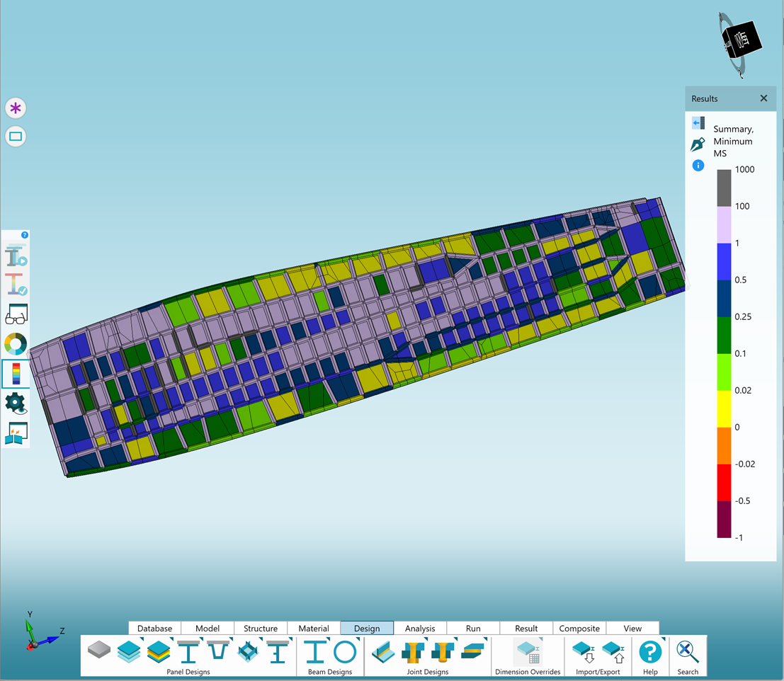The image size is (784, 681).
Task: Click the 'Results' panel header title
Action: click(x=704, y=98)
